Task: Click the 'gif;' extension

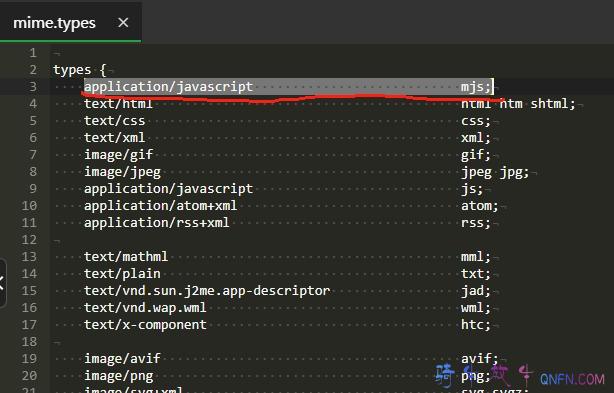Action: pyautogui.click(x=475, y=155)
